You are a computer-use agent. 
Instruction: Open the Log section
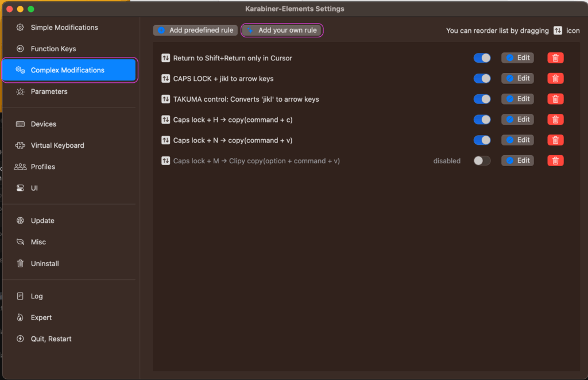tap(69, 296)
